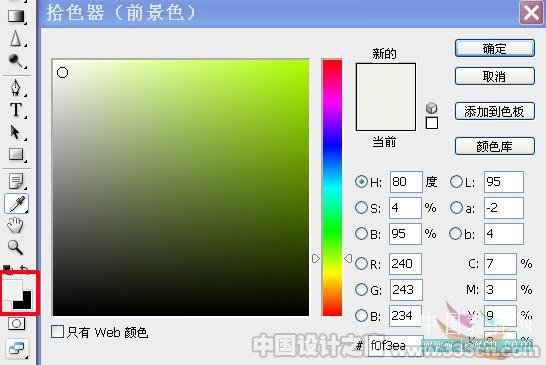Click the vertical hue spectrum slider
The width and height of the screenshot is (546, 365).
tap(332, 187)
